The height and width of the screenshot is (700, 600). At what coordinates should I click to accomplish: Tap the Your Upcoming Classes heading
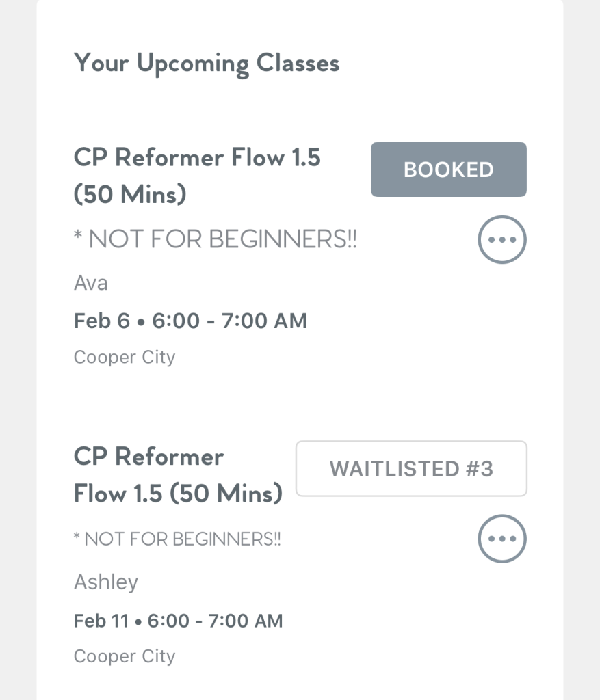(207, 64)
